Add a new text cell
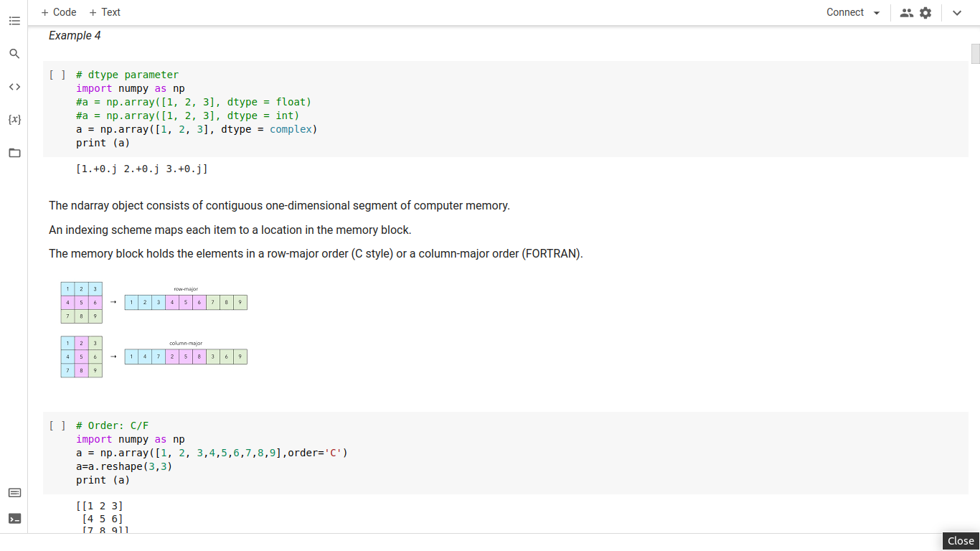The image size is (980, 551). click(x=105, y=12)
